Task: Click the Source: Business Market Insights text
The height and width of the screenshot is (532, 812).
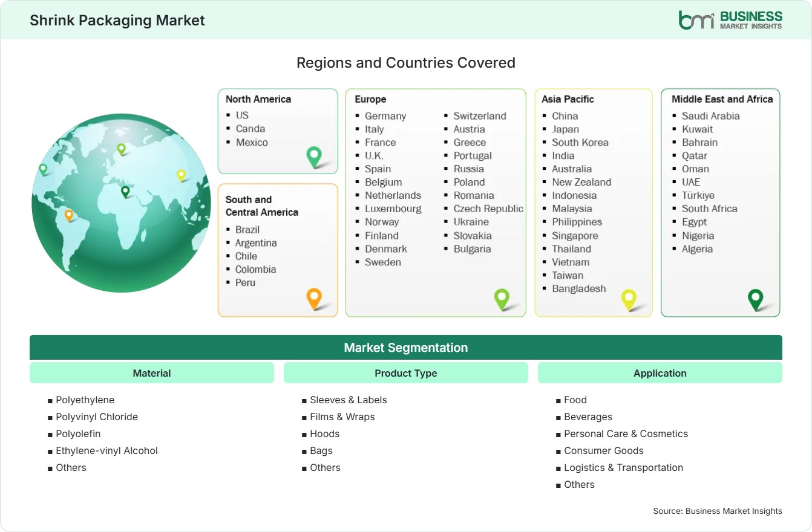Action: coord(718,511)
